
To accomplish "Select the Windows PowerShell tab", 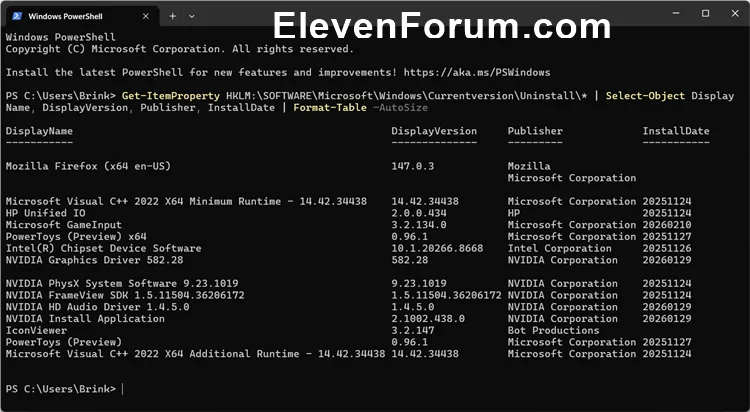I will tap(81, 16).
